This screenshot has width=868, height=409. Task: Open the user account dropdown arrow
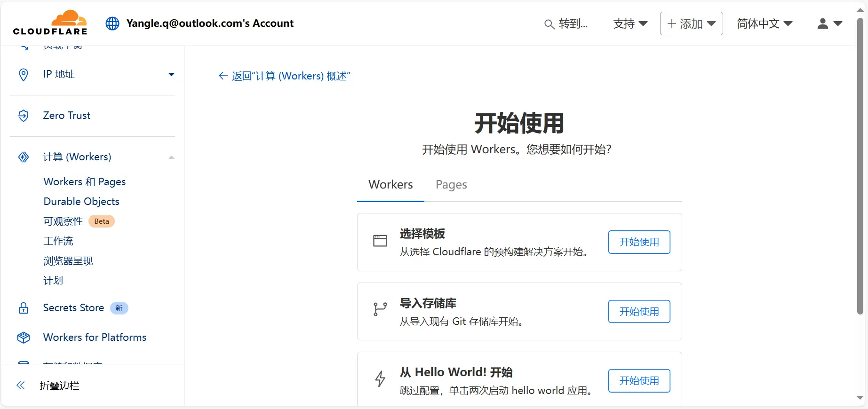tap(838, 24)
